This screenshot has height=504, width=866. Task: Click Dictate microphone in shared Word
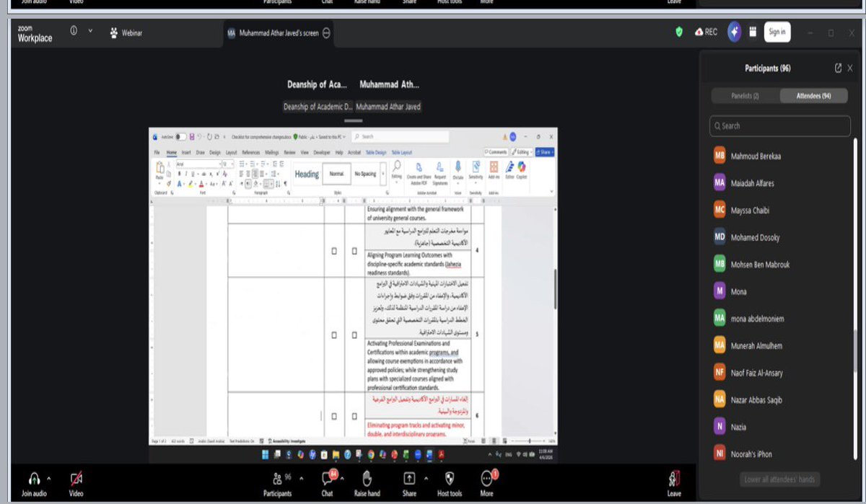click(458, 167)
